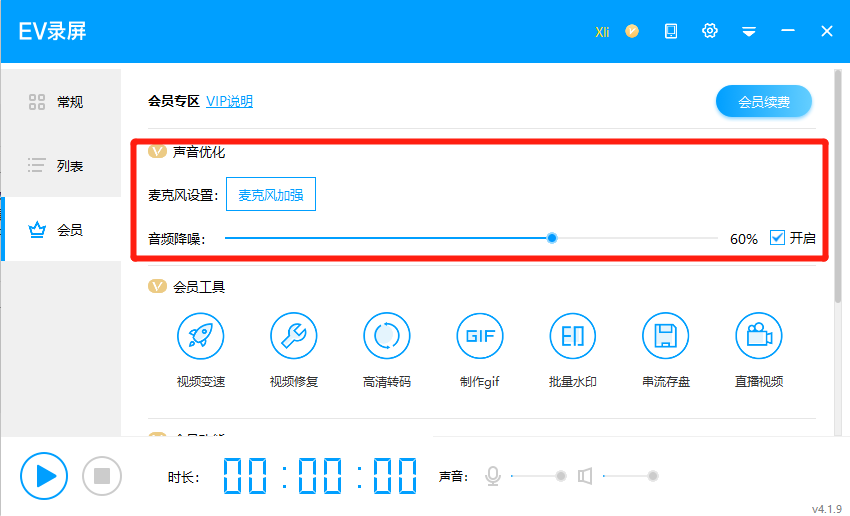The image size is (850, 516).
Task: Click the microphone icon in bottom bar
Action: [x=492, y=476]
